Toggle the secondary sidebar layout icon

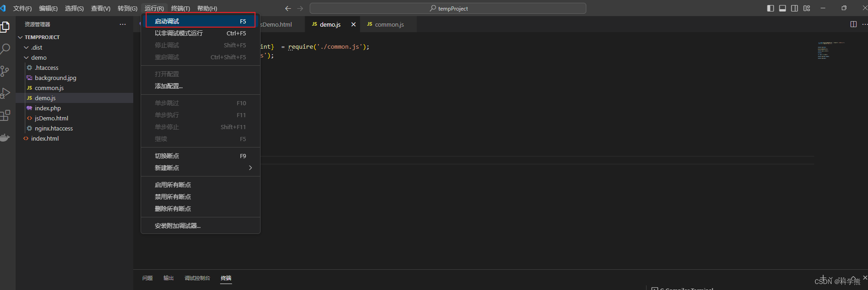coord(794,8)
